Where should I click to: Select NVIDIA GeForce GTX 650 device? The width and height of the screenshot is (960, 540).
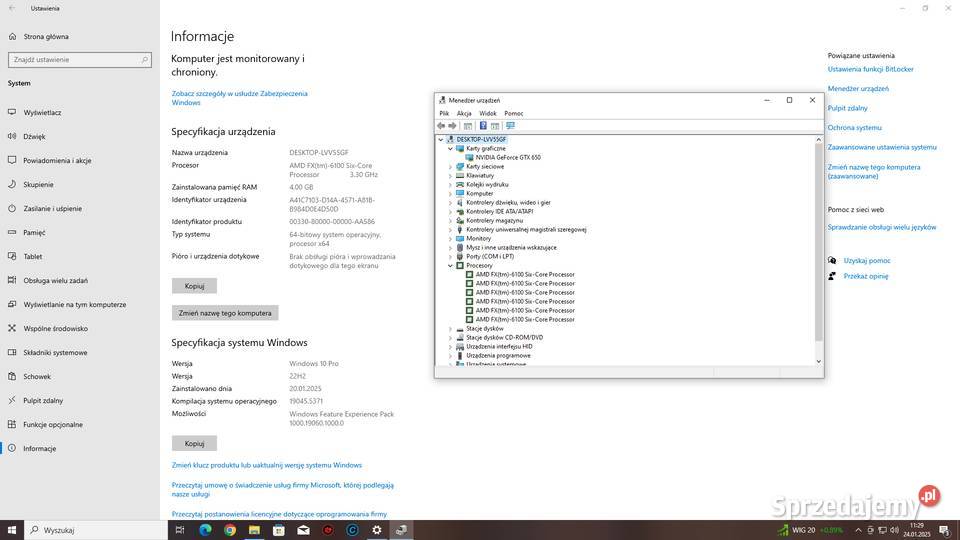click(x=508, y=157)
